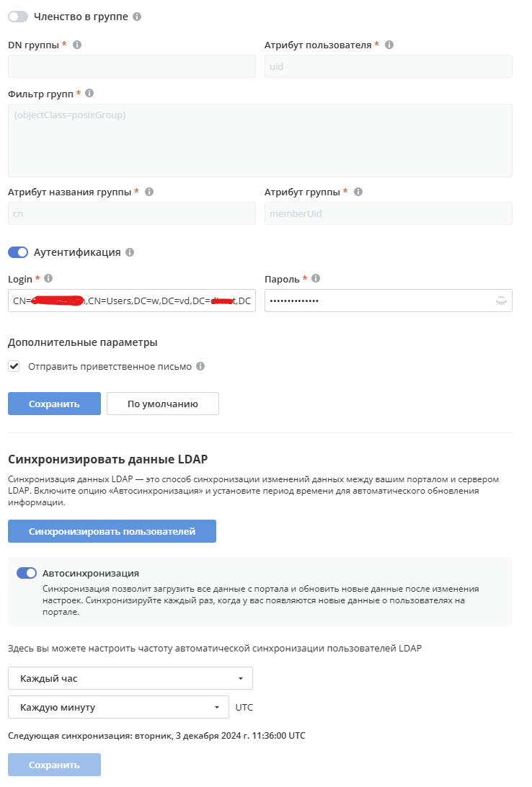Click info icon beside Атрибут названия группы
Image resolution: width=532 pixels, height=787 pixels.
click(149, 192)
